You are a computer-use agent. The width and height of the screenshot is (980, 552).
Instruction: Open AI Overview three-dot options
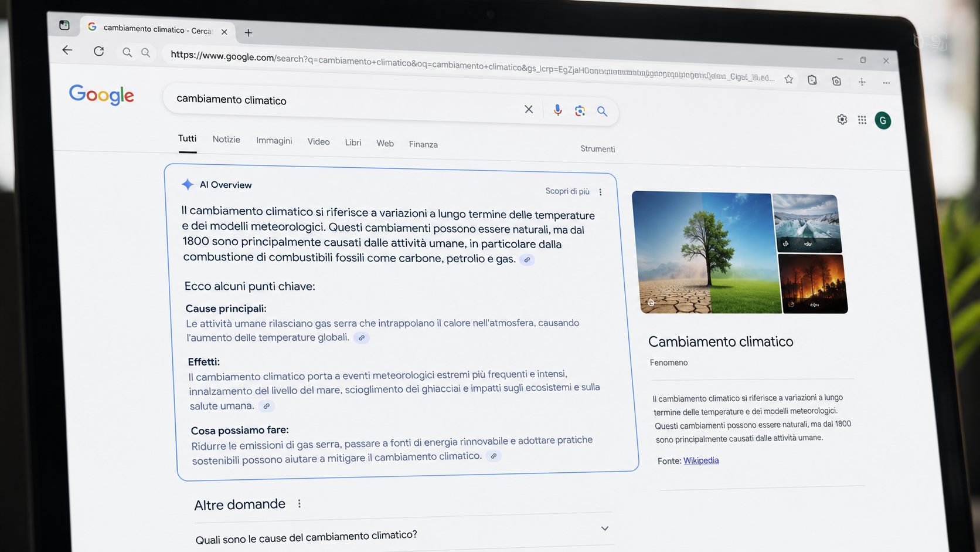tap(600, 192)
